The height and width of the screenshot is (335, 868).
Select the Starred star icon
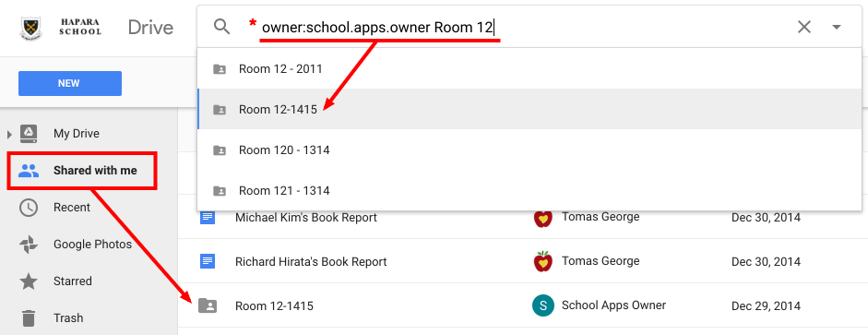(29, 281)
